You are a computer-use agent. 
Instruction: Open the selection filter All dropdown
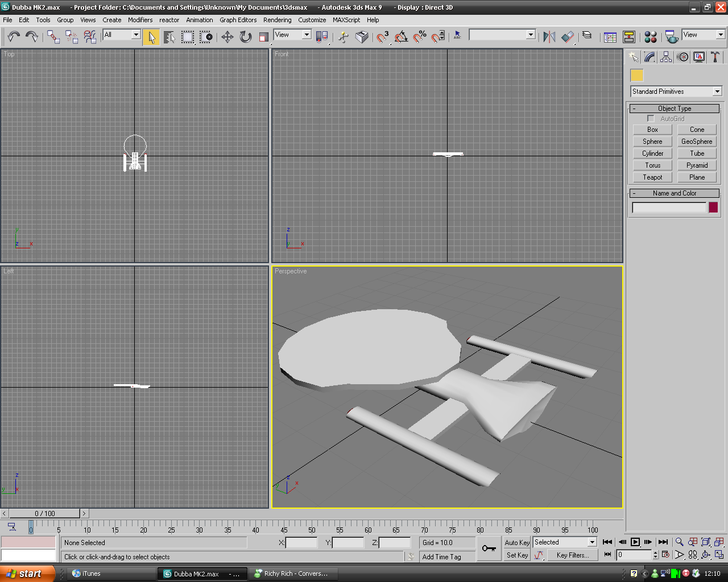pyautogui.click(x=121, y=35)
